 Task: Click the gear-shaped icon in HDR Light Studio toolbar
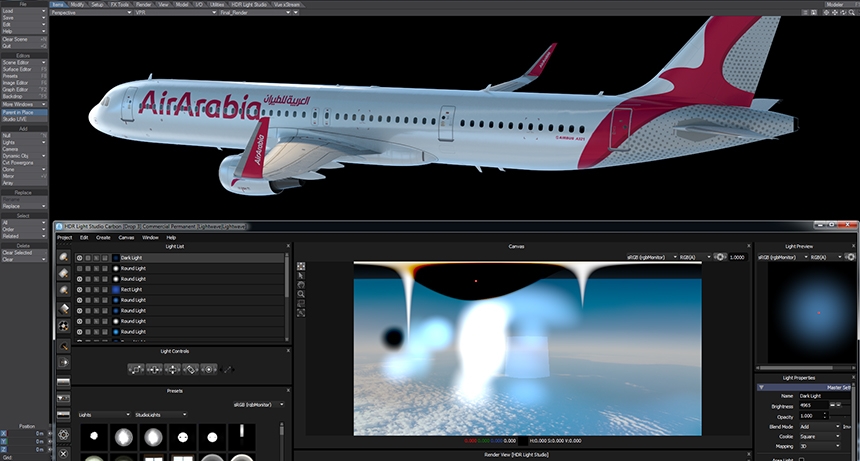pos(64,435)
